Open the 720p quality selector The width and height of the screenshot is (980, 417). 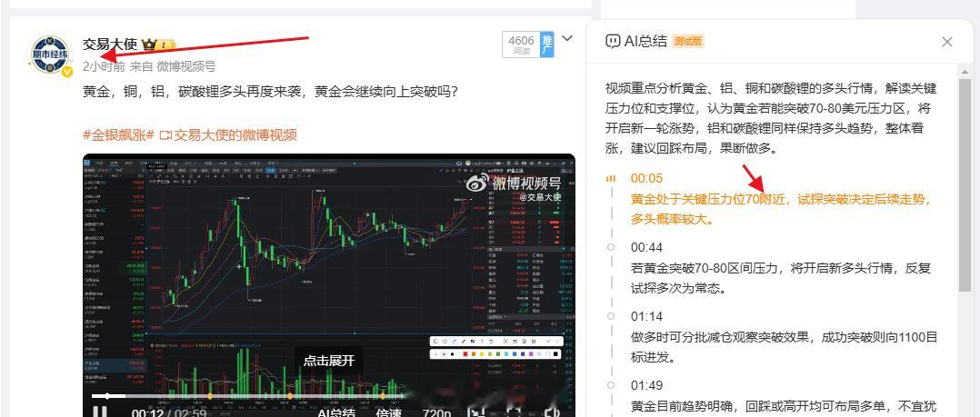[x=437, y=413]
